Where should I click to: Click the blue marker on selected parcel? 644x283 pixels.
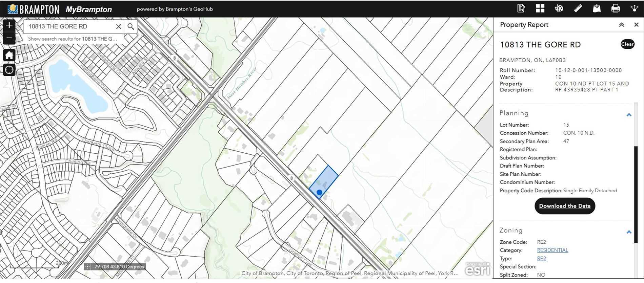coord(319,192)
